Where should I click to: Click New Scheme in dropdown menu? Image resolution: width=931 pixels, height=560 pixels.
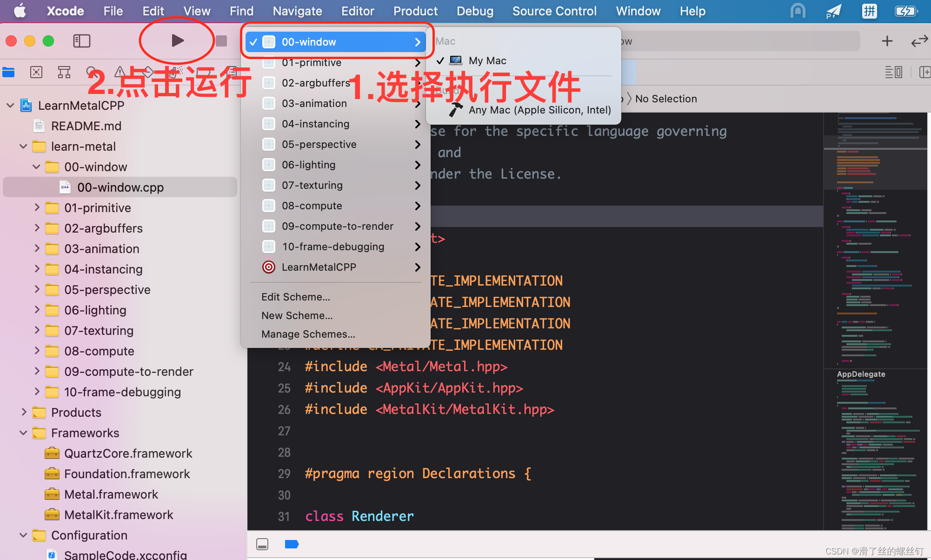298,314
